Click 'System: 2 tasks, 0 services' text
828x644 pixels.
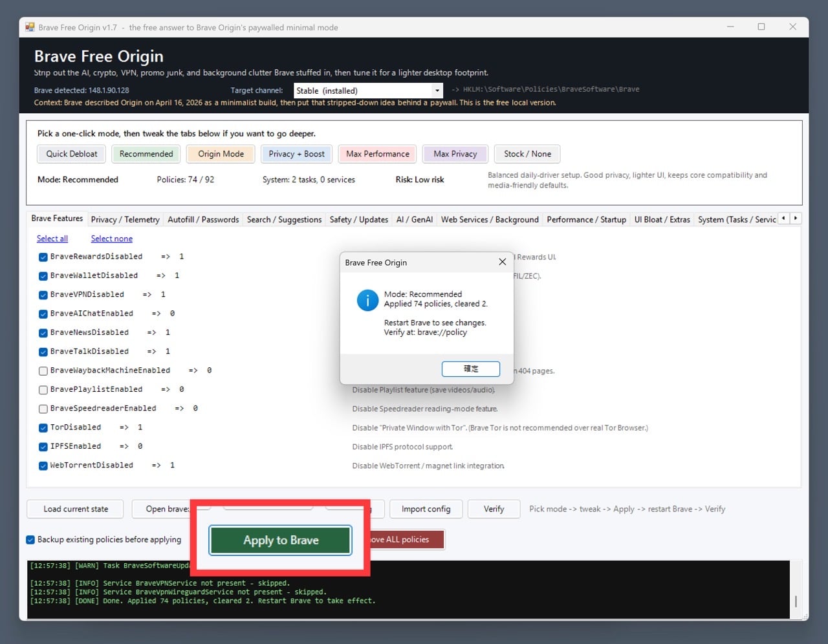click(x=309, y=180)
